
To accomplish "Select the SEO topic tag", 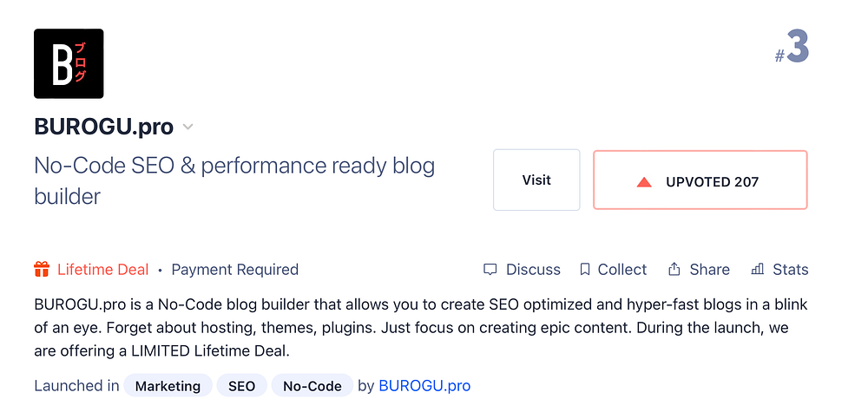I will [x=241, y=386].
